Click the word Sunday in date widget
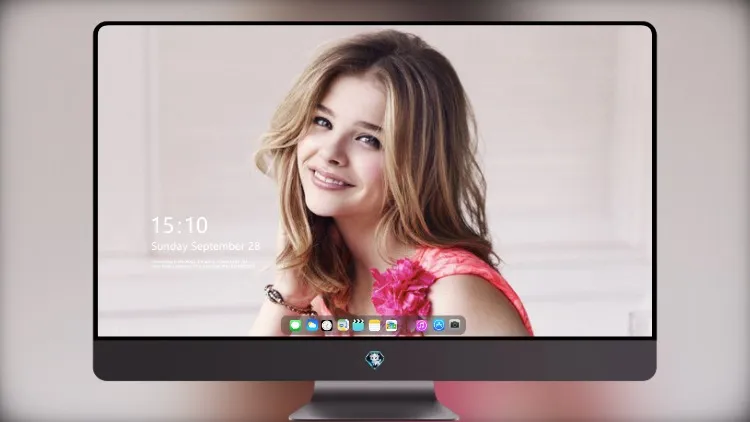This screenshot has width=750, height=422. pyautogui.click(x=169, y=246)
